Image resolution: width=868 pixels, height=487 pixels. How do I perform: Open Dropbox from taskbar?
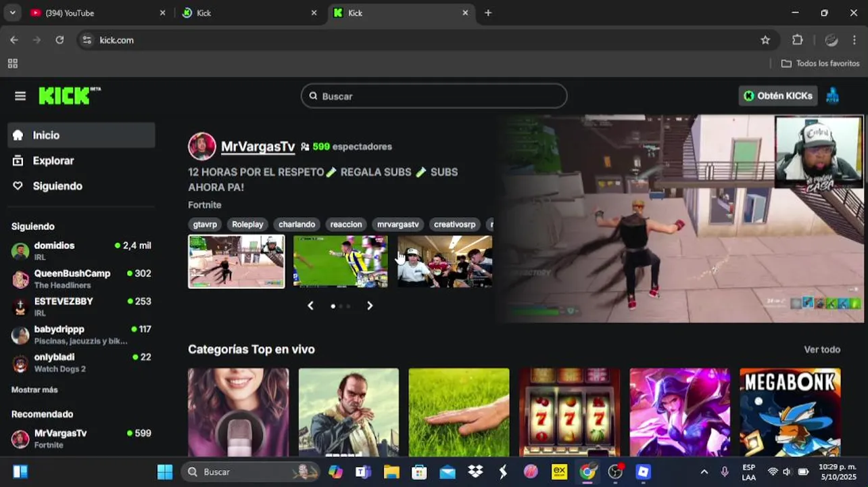pos(475,471)
